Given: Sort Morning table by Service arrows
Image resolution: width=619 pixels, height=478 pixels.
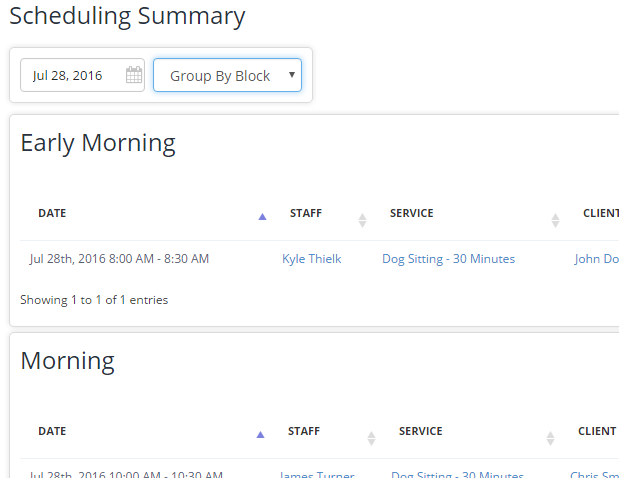Looking at the screenshot, I should (x=550, y=438).
